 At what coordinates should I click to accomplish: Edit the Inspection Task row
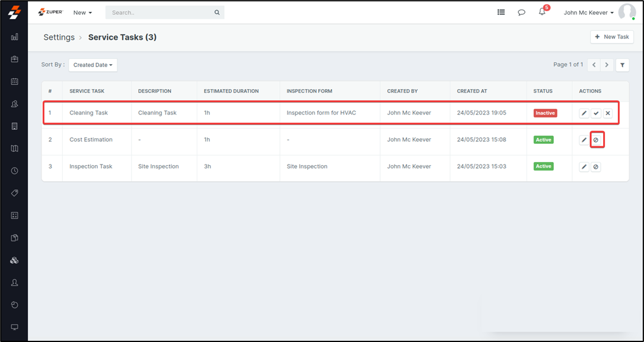coord(584,167)
